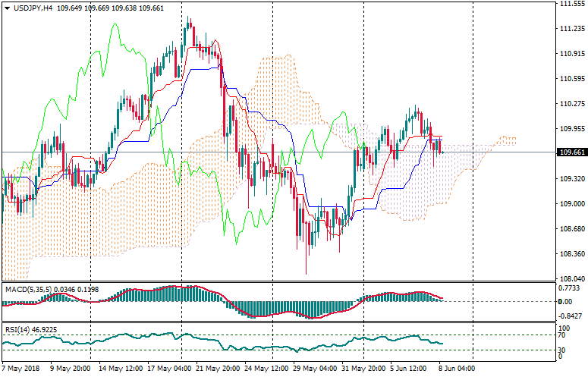The width and height of the screenshot is (588, 377).
Task: Click the 7 May 2018 date label
Action: [21, 368]
